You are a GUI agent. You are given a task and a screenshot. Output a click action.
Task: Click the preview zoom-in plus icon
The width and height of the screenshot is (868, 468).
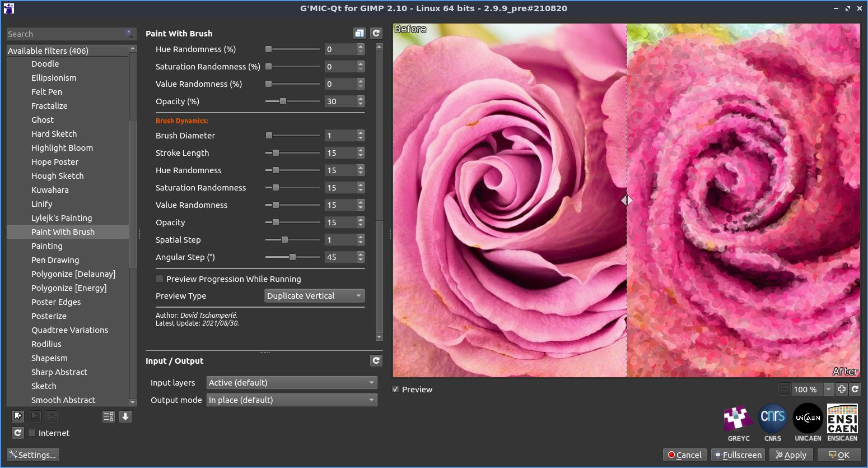coord(842,389)
